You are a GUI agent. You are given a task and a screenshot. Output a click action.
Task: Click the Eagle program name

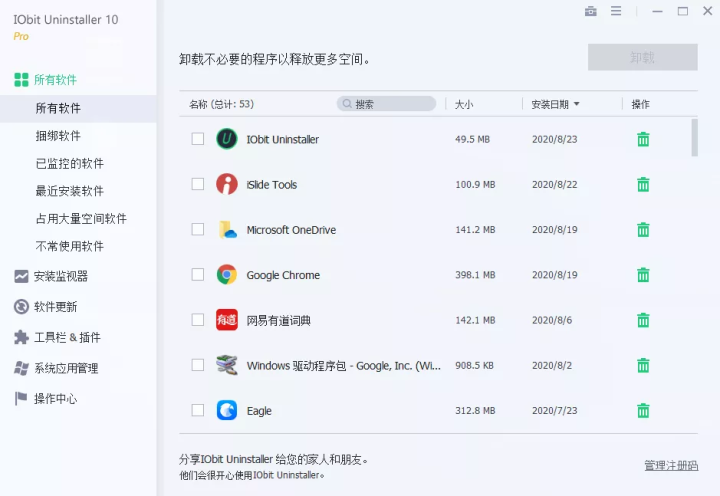259,411
